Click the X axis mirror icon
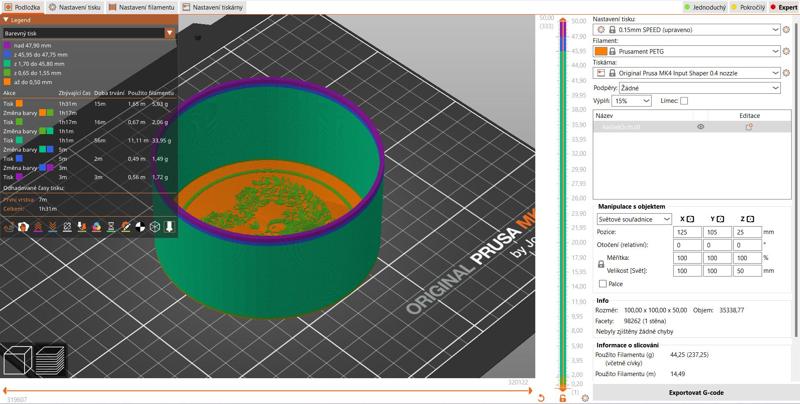Viewport: 800px width, 404px height. [x=690, y=219]
